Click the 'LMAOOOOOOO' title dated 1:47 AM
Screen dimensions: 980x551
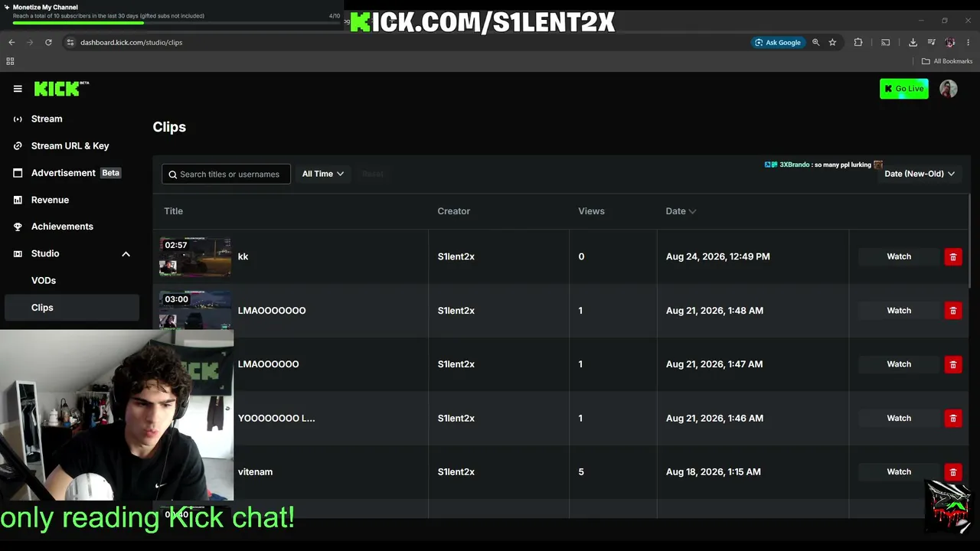click(x=268, y=364)
